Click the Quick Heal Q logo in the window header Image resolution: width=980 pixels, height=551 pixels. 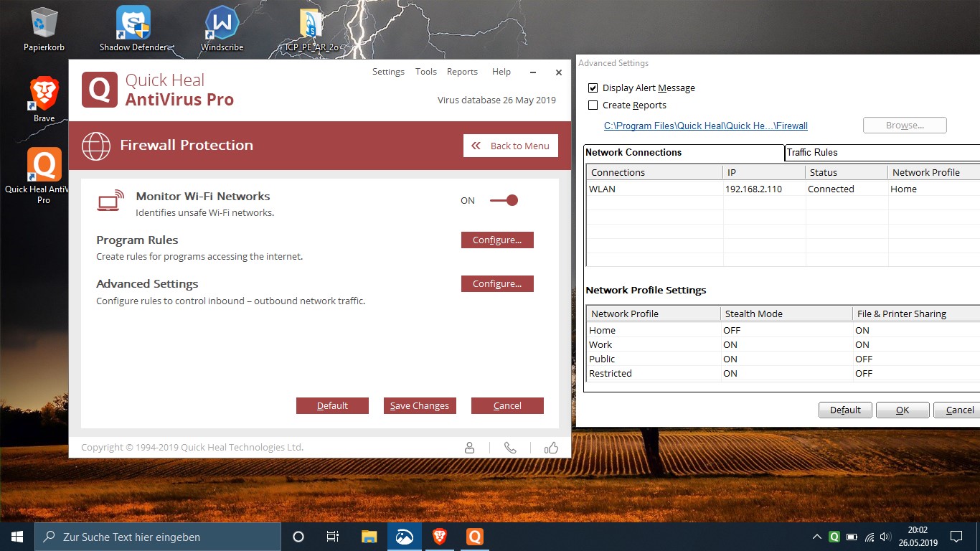[99, 90]
